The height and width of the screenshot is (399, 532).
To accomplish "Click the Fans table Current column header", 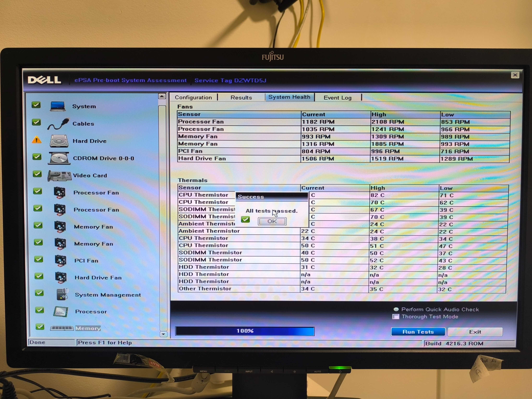I will [336, 114].
